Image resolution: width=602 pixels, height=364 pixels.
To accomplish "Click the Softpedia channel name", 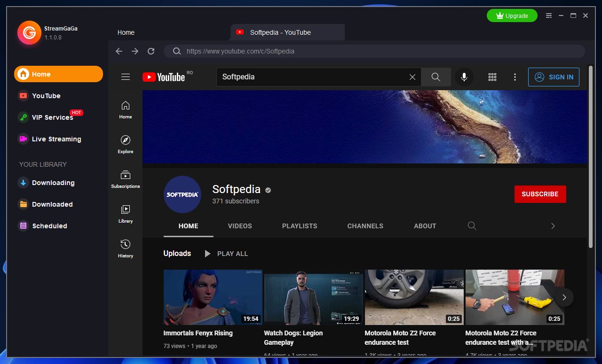I will [237, 189].
